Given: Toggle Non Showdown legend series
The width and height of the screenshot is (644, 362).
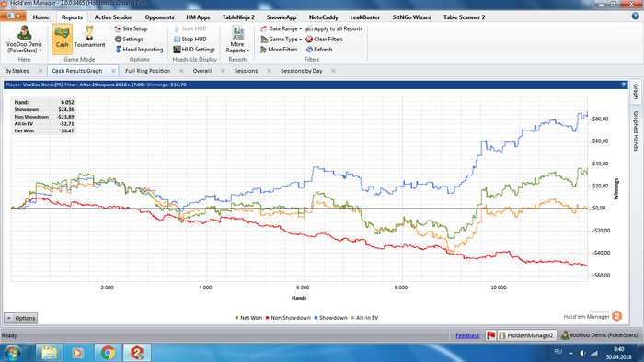Looking at the screenshot, I should 288,318.
